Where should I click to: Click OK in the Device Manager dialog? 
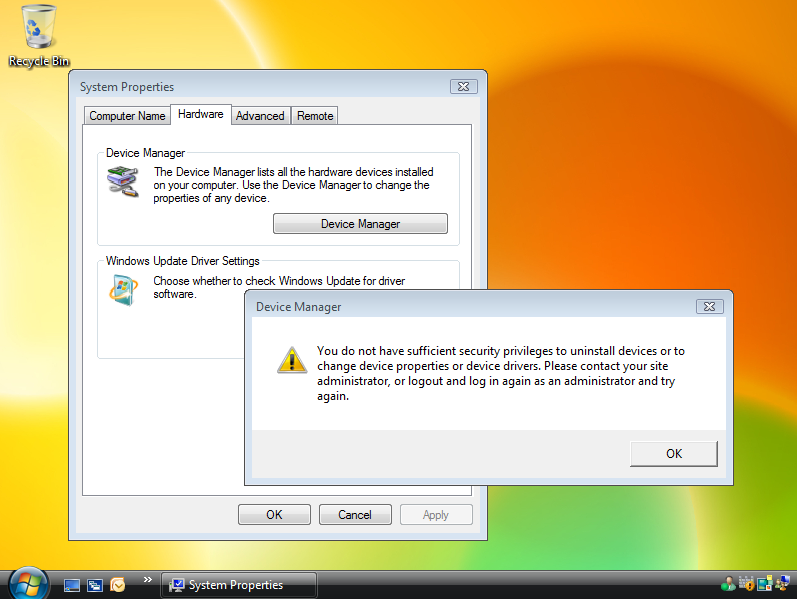coord(674,454)
